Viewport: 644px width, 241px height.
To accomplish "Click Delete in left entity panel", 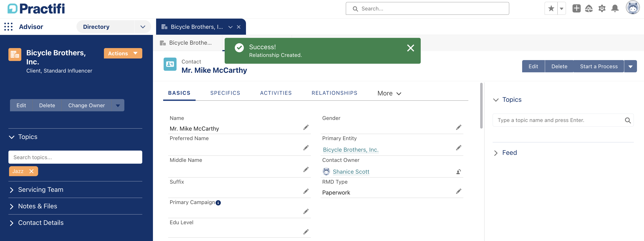I will pos(47,105).
